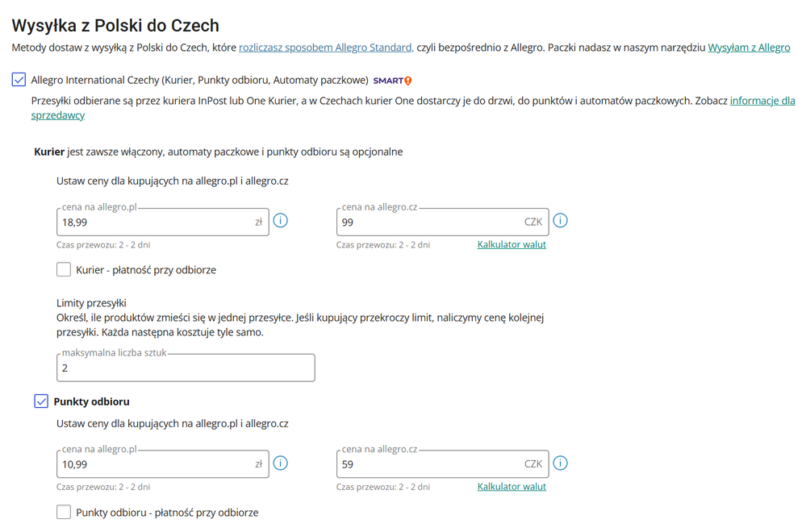Open the Wysyłam z Allegro link
This screenshot has width=806, height=532.
coord(748,48)
